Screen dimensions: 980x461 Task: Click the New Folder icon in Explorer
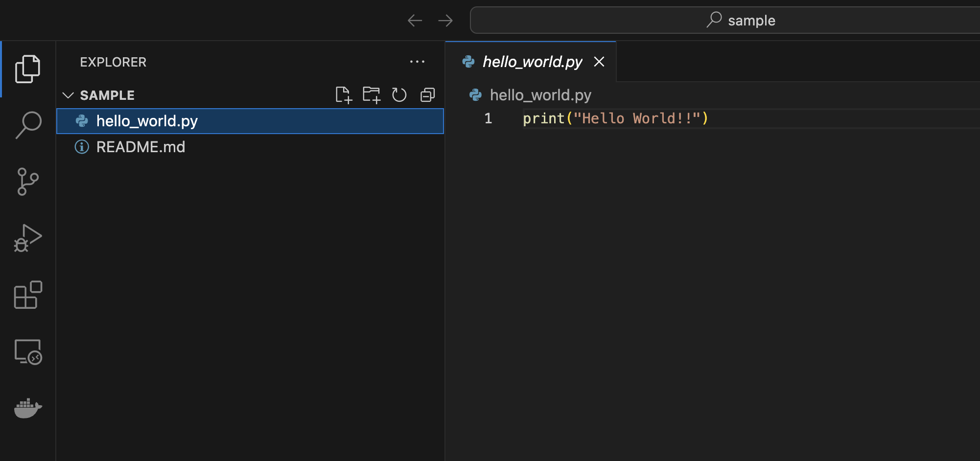(x=372, y=95)
